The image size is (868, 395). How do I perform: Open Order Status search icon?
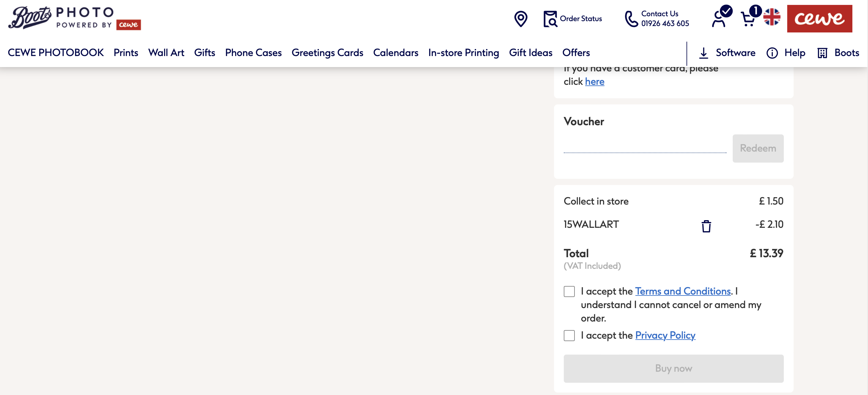coord(550,19)
